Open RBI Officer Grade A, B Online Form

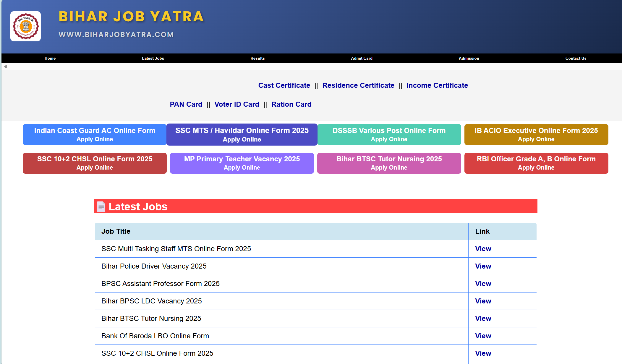point(536,163)
